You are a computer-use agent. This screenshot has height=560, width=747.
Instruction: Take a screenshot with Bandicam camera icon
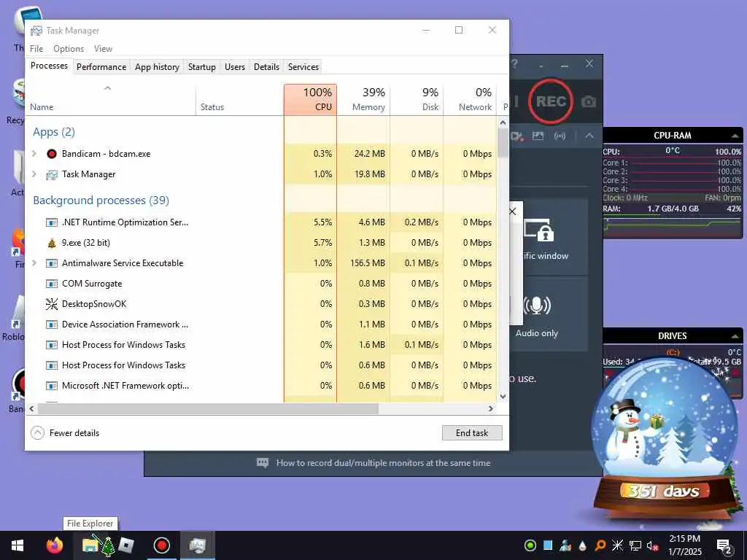pyautogui.click(x=589, y=101)
